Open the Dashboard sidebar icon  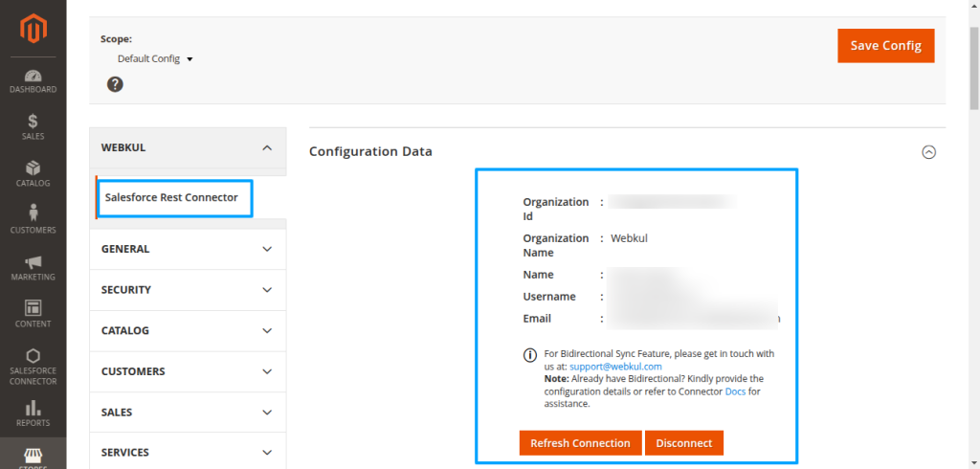tap(33, 82)
